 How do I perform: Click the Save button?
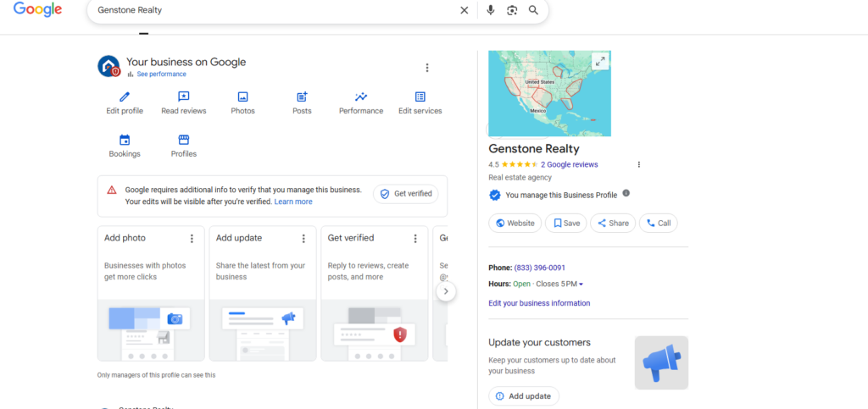click(x=565, y=224)
